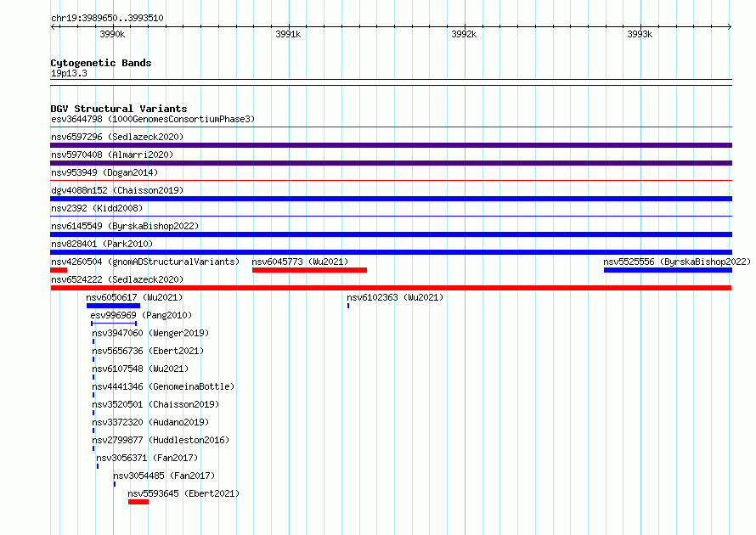The height and width of the screenshot is (535, 756).
Task: Select the blue bar under nsv6050617
Action: 113,306
